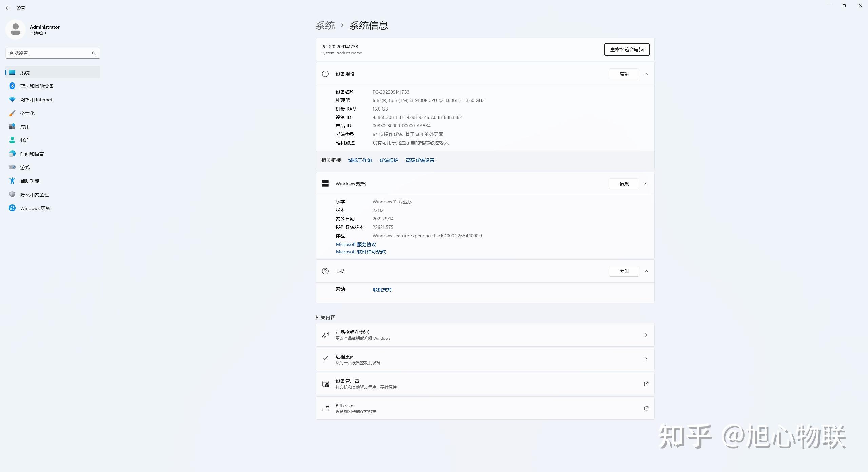This screenshot has width=868, height=472.
Task: Open Network and Internet settings
Action: point(36,100)
